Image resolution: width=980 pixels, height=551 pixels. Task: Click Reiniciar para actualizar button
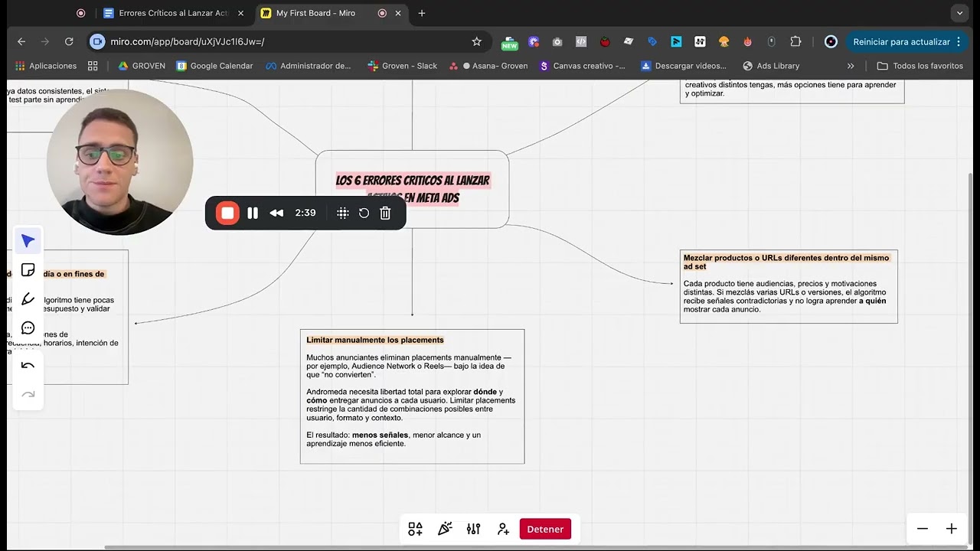[901, 41]
